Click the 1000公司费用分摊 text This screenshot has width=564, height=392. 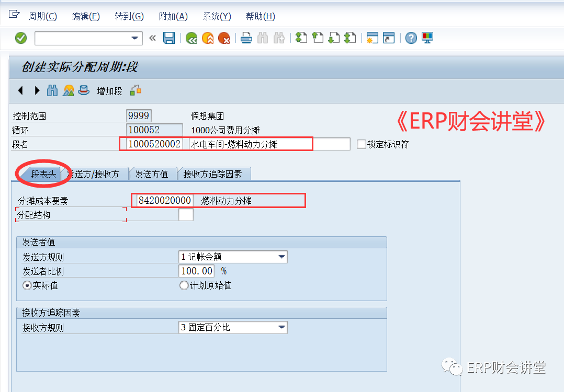pos(225,130)
